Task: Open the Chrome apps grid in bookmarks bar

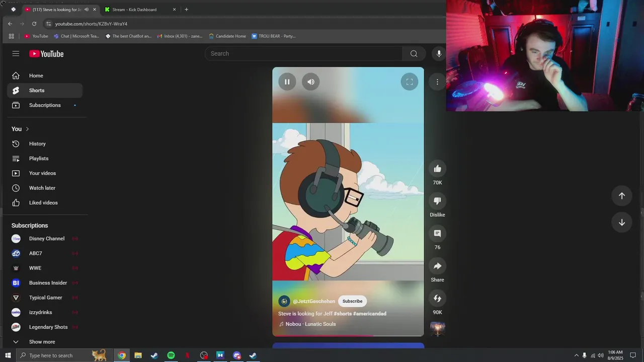Action: (11, 36)
